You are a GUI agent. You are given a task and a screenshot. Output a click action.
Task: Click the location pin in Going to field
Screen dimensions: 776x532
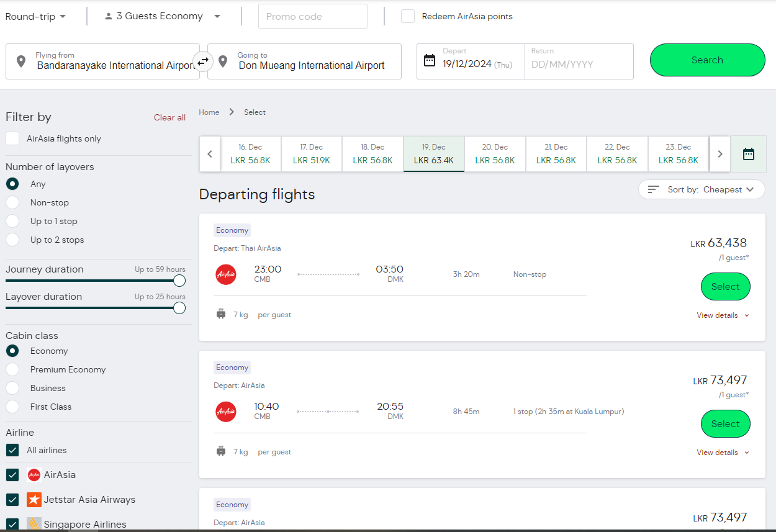pos(223,61)
